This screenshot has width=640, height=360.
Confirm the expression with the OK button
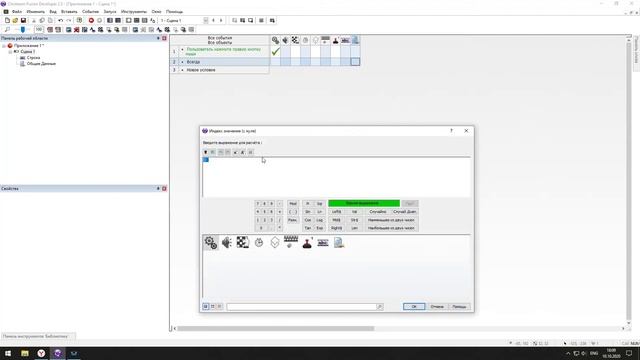414,307
